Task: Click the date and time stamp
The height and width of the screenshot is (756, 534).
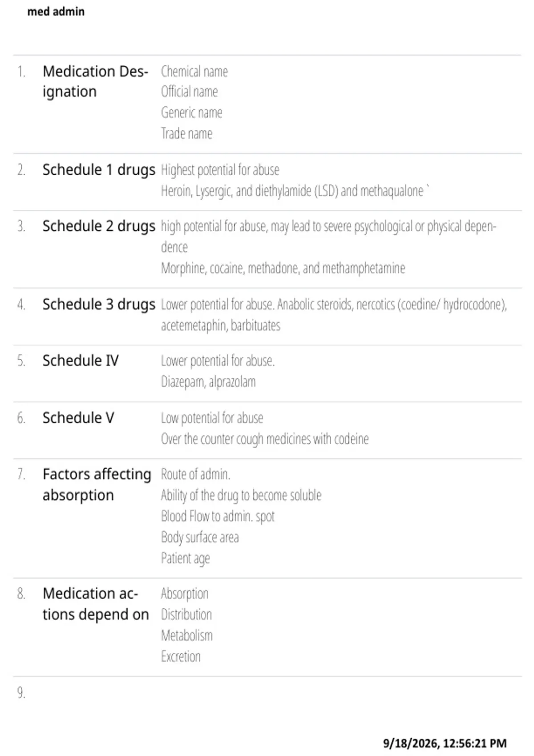Action: (x=445, y=744)
